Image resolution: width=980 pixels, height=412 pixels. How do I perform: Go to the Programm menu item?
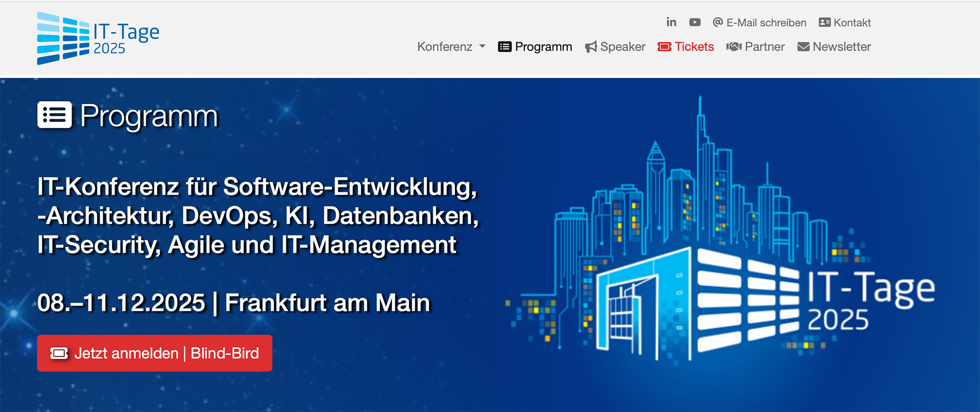tap(535, 47)
